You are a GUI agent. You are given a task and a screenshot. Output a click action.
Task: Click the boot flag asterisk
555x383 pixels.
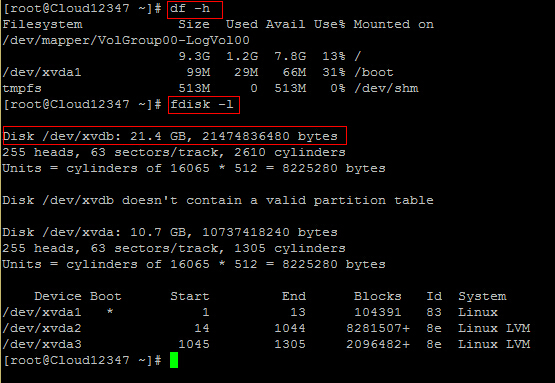(110, 311)
